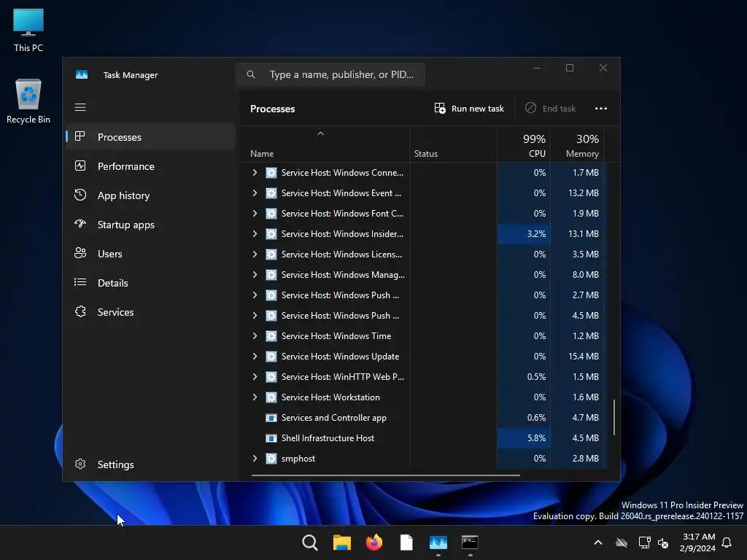This screenshot has height=560, width=747.
Task: Click the blank document icon on taskbar
Action: tap(406, 542)
